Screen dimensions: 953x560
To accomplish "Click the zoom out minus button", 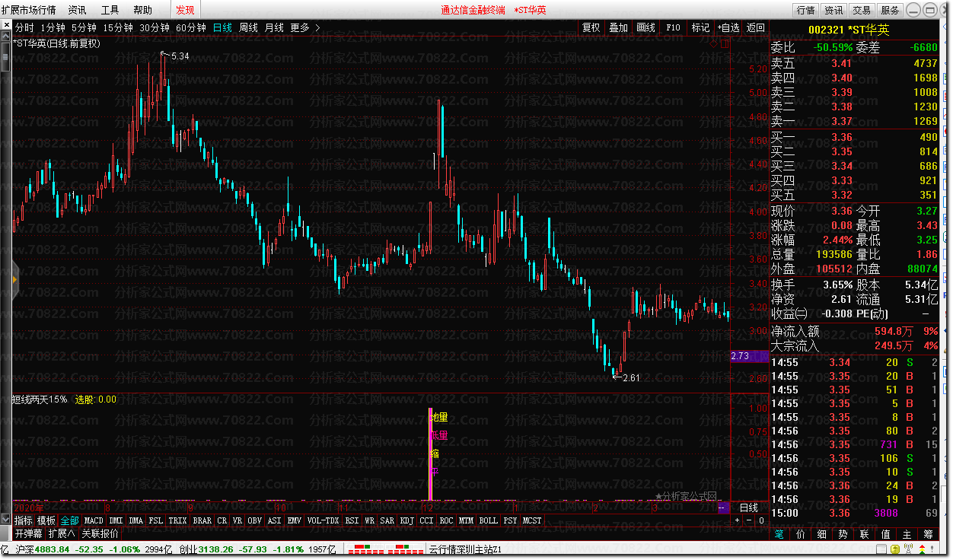I will (748, 520).
